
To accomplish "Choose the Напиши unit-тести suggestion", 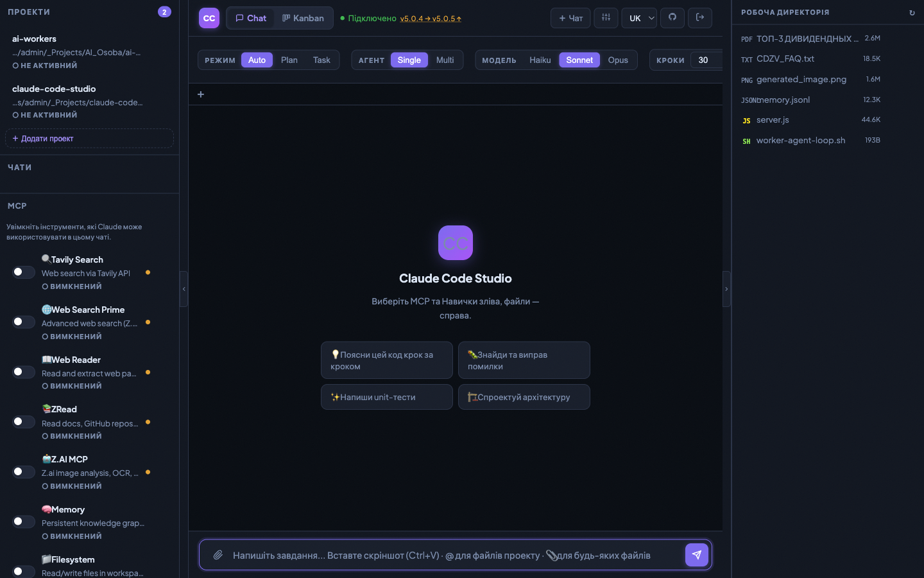I will click(x=387, y=397).
